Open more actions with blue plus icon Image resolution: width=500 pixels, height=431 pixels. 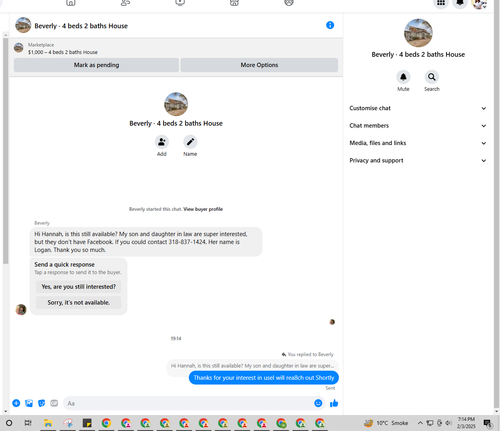(16, 403)
